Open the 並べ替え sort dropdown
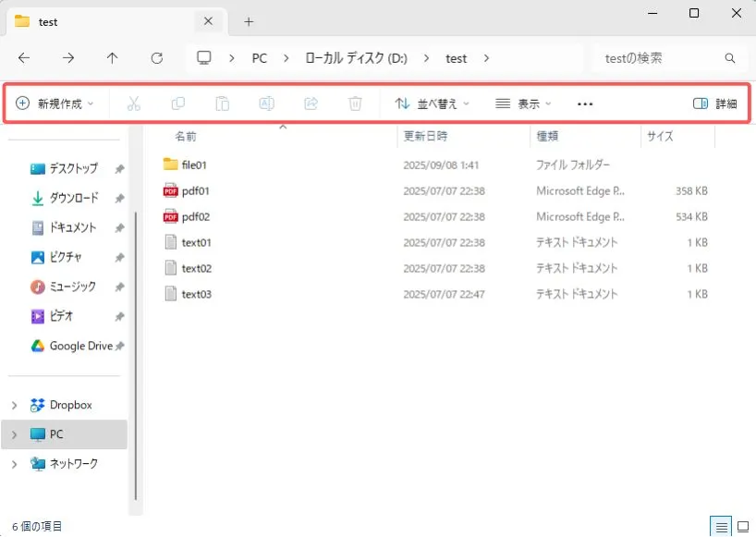 432,104
